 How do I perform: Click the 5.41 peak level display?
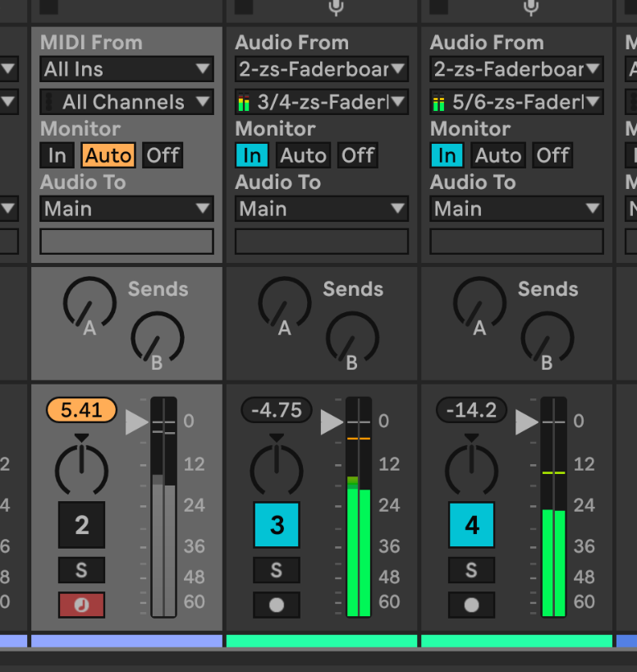(81, 410)
